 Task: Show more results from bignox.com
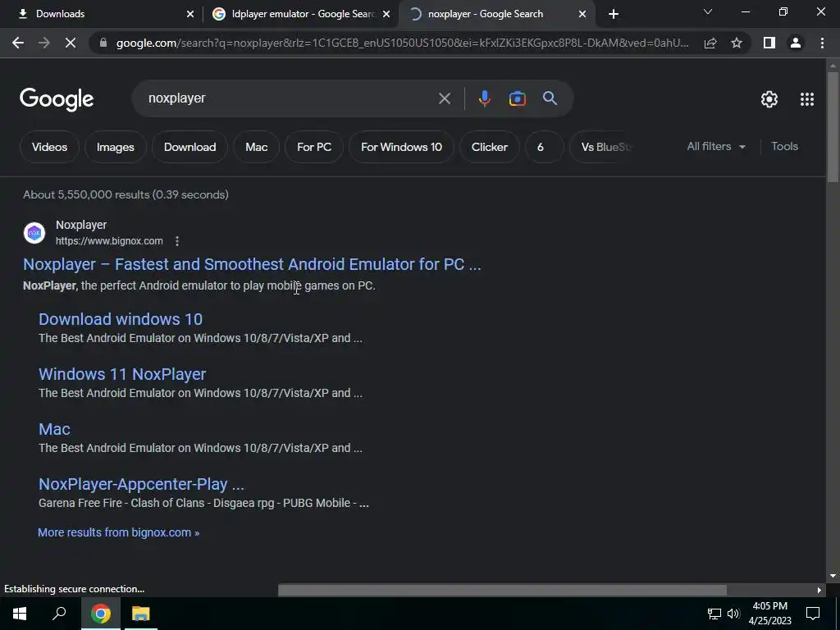pyautogui.click(x=118, y=532)
